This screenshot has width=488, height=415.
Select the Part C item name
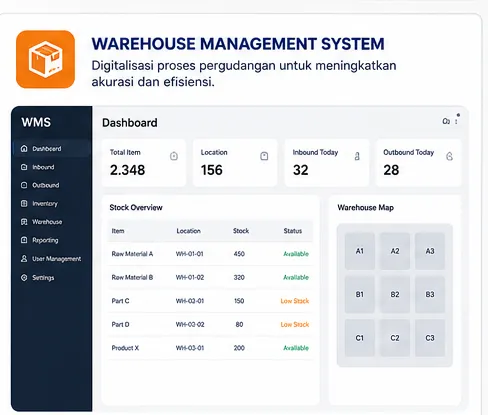(120, 301)
